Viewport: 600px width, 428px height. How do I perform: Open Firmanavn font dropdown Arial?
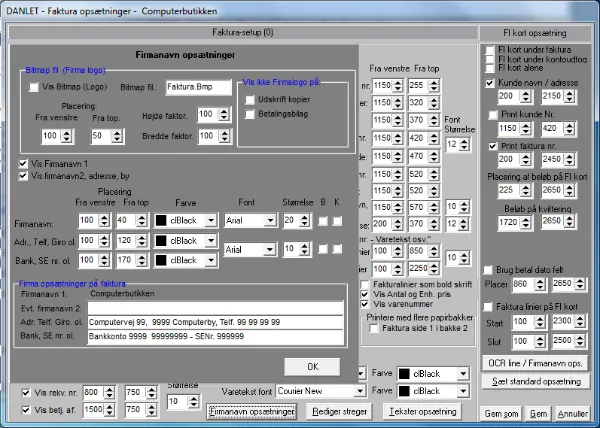click(x=270, y=221)
